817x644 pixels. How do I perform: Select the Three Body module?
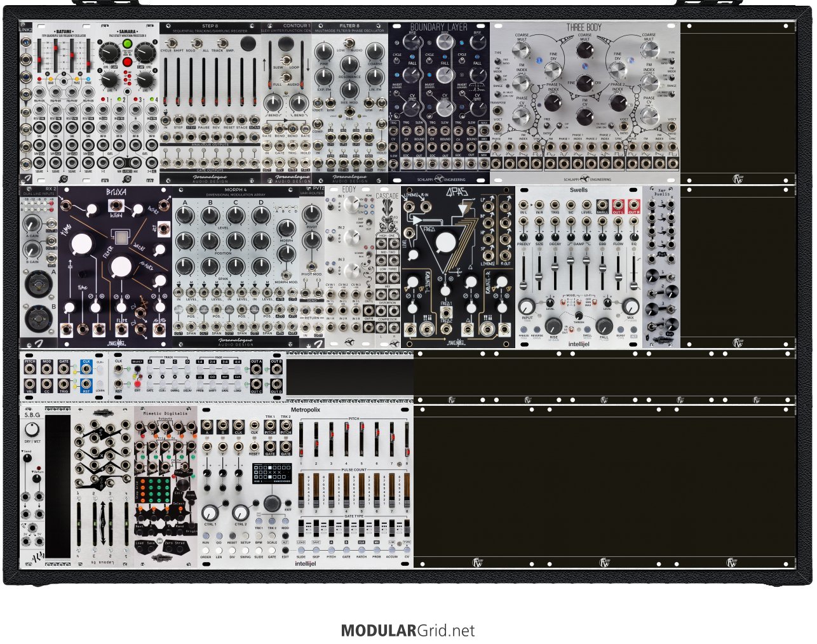pos(584,102)
